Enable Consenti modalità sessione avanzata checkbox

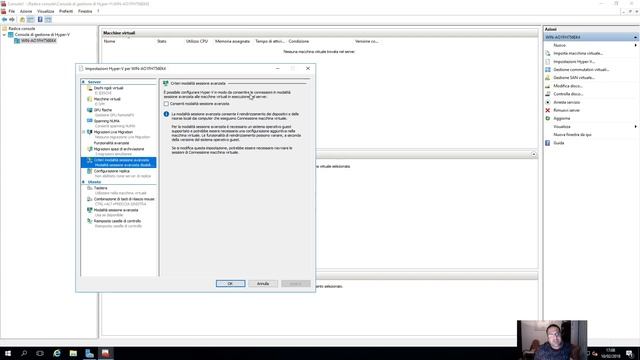(166, 104)
